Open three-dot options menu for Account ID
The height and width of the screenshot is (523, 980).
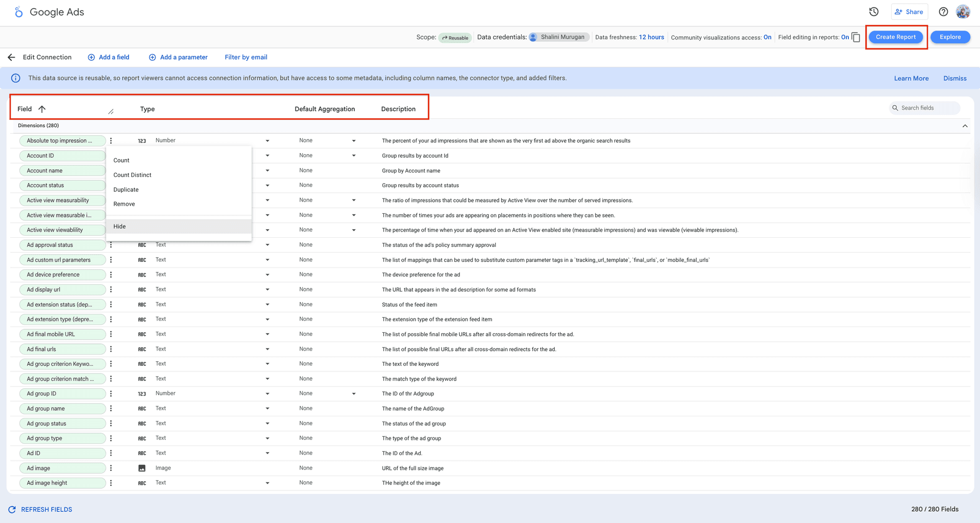click(x=111, y=155)
